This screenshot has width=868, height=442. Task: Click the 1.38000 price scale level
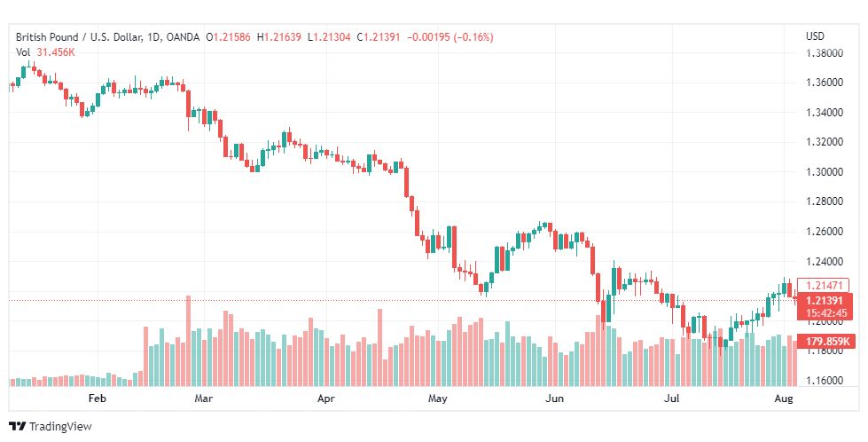pyautogui.click(x=825, y=53)
